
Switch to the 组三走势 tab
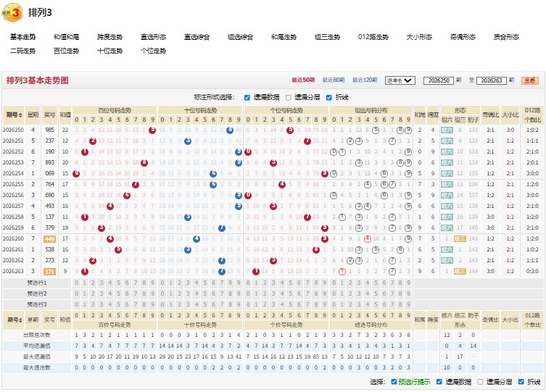(x=327, y=37)
